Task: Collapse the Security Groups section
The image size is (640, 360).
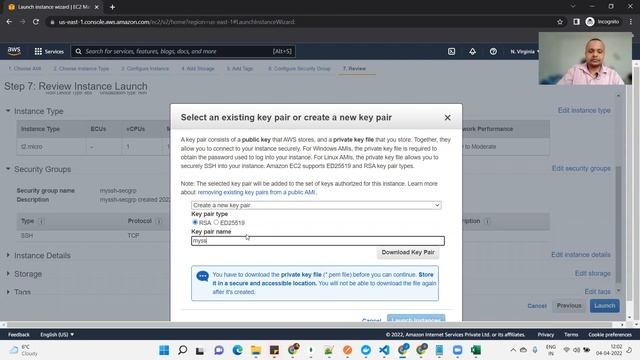Action: (x=8, y=169)
